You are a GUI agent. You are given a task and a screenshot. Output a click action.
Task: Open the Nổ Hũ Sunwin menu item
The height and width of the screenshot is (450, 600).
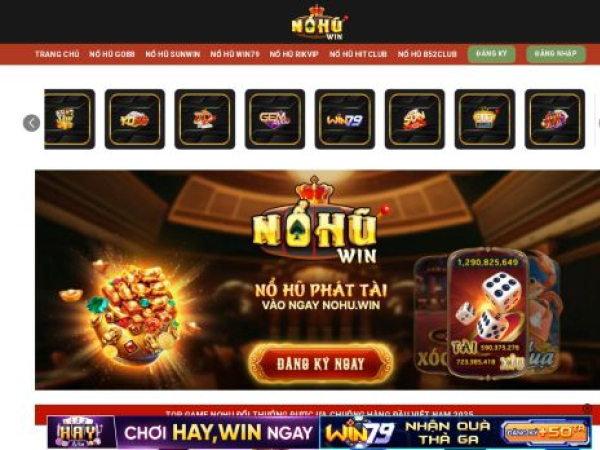point(173,54)
